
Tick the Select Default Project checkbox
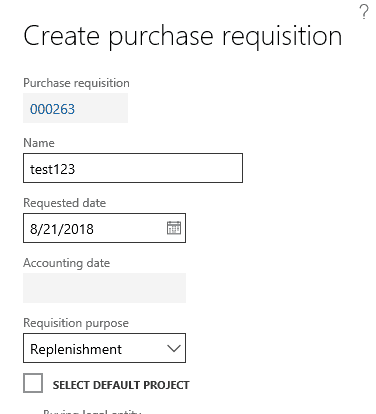point(33,383)
